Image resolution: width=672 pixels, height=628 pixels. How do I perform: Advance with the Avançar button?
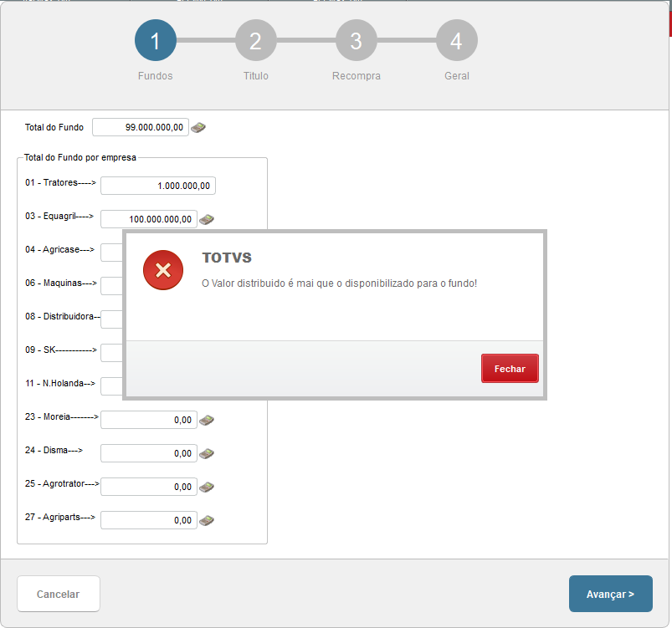611,594
